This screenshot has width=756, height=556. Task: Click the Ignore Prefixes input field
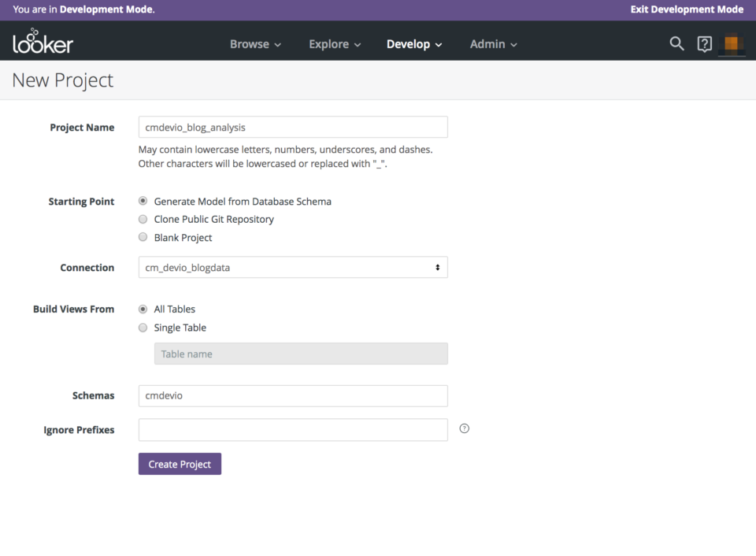pyautogui.click(x=292, y=429)
